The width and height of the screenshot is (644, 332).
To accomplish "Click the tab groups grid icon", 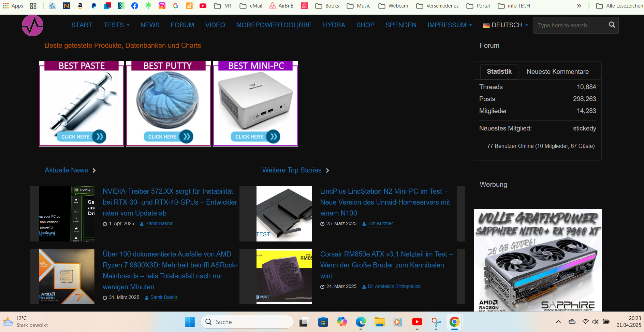I will pos(33,5).
